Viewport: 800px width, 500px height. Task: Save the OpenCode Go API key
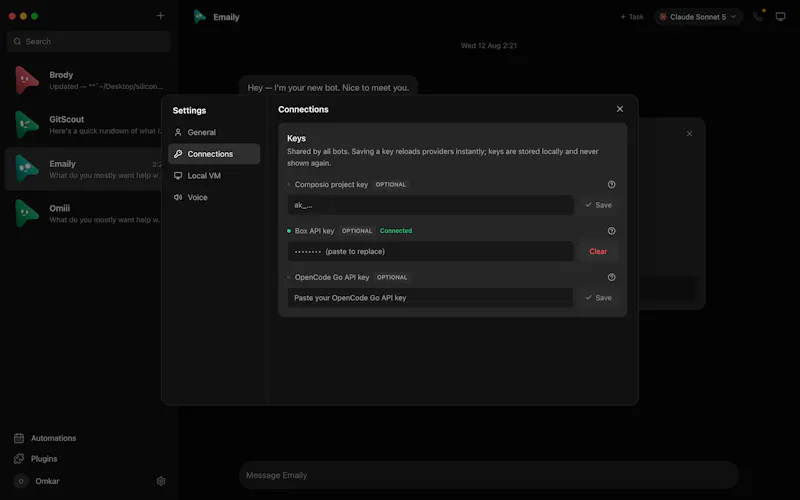(x=598, y=298)
